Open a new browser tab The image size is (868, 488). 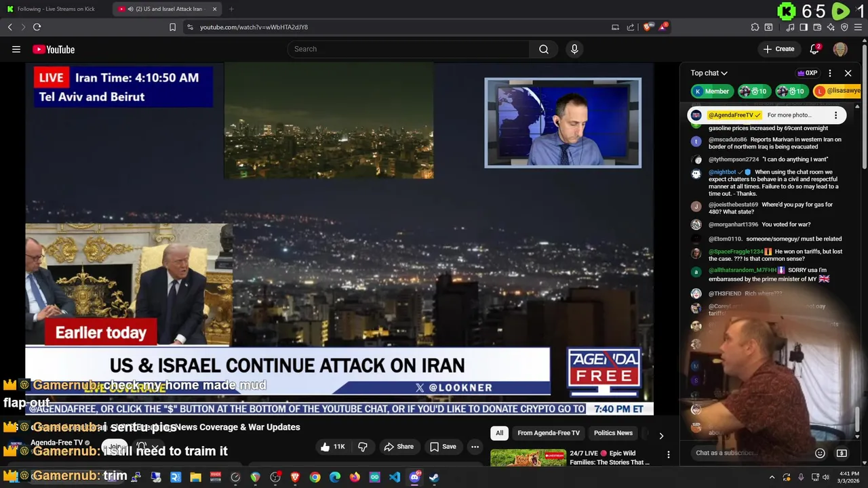231,9
